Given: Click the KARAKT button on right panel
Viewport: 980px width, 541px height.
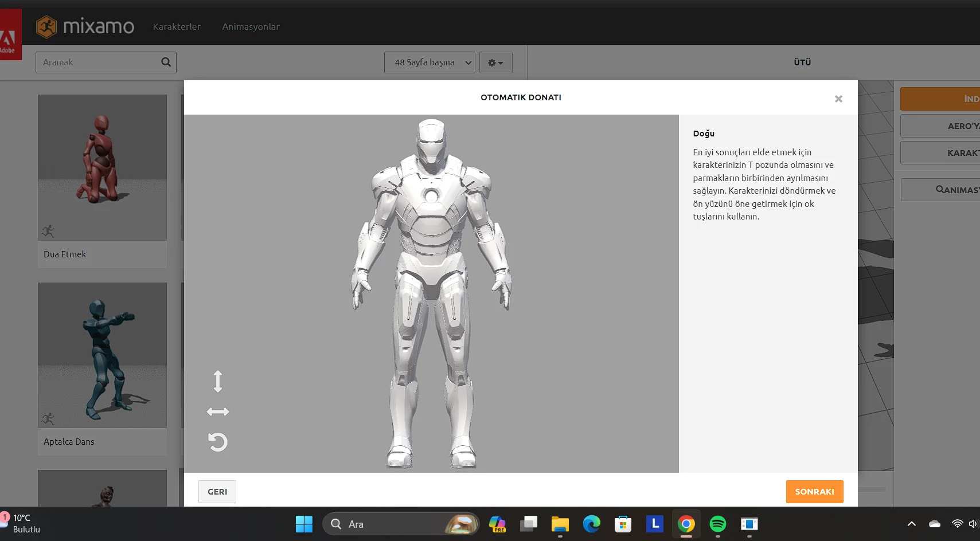Looking at the screenshot, I should coord(940,153).
